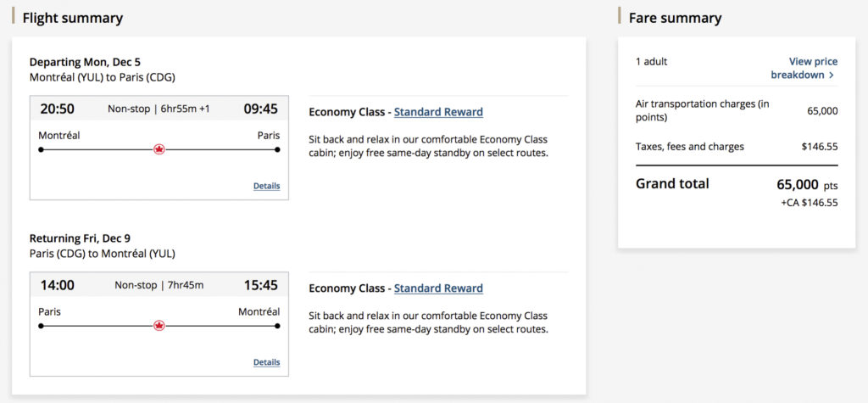Select the 15:45 arrival time in Montréal
The width and height of the screenshot is (868, 403).
[x=261, y=285]
